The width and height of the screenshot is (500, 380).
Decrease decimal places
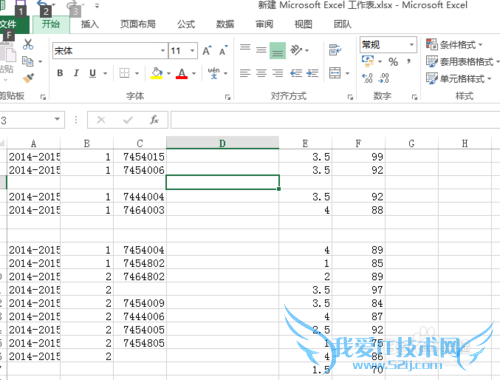(x=384, y=78)
